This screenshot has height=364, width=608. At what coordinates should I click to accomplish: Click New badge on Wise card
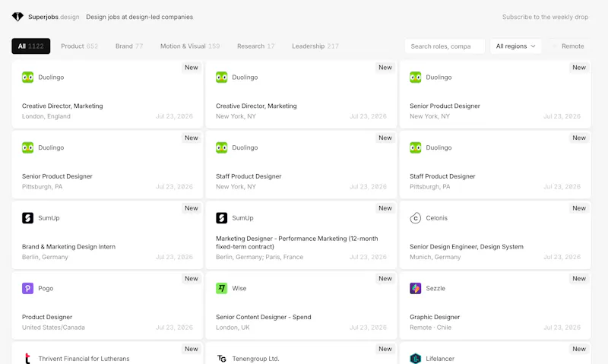click(385, 278)
